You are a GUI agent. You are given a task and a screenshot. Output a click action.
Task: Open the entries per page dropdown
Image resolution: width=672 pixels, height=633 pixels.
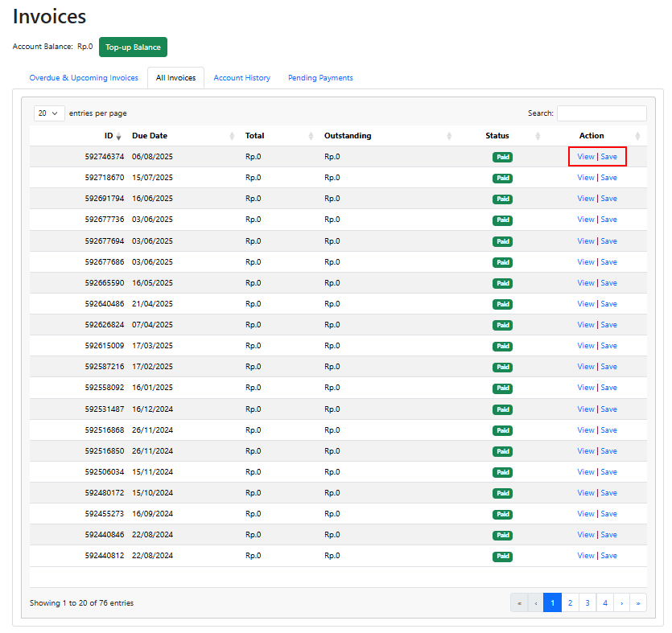tap(49, 113)
